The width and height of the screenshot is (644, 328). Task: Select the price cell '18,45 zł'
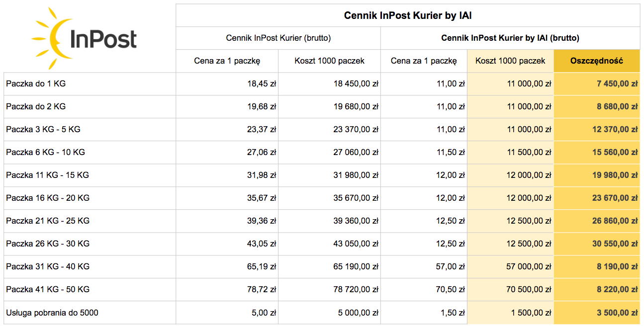click(x=227, y=84)
